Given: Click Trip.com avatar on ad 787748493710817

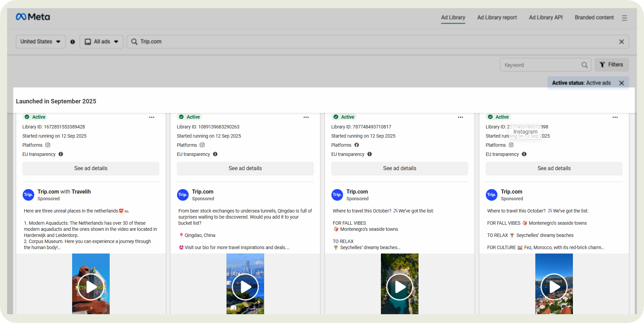Looking at the screenshot, I should [337, 195].
